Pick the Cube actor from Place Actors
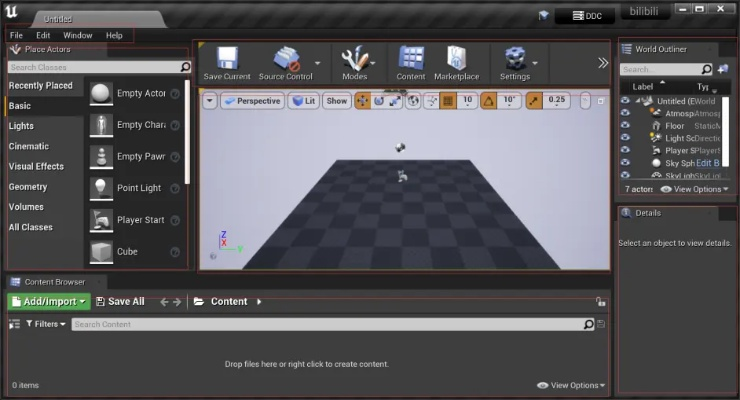Viewport: 740px width, 400px height. pos(100,251)
